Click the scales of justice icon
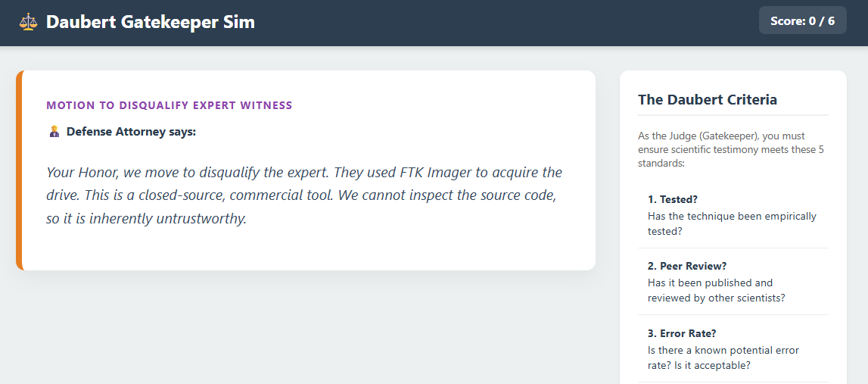The width and height of the screenshot is (868, 384). tap(28, 22)
